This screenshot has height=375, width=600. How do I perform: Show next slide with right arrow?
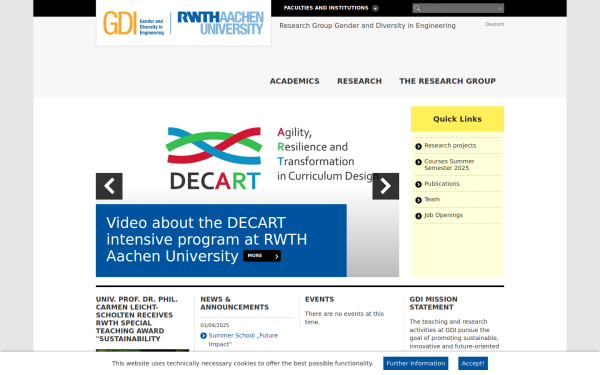pyautogui.click(x=386, y=186)
